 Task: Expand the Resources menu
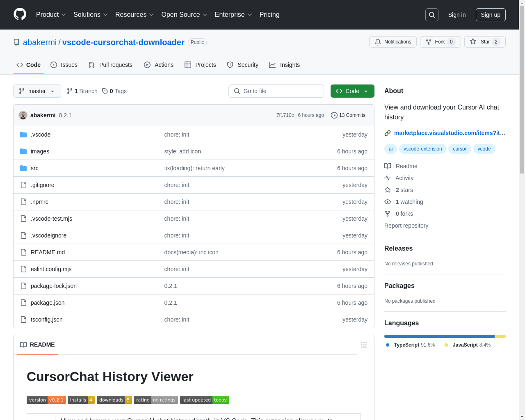pos(135,15)
